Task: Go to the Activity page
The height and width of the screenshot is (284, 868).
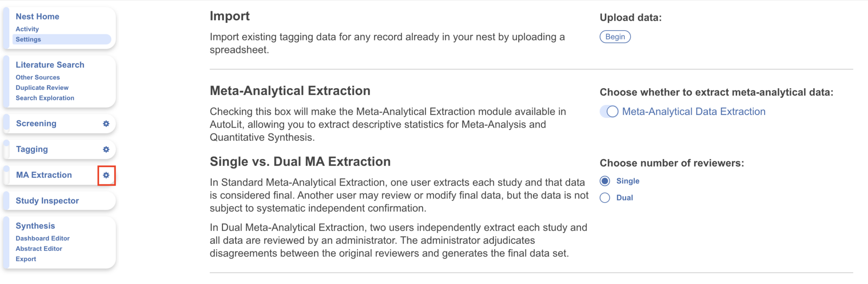Action: tap(27, 29)
